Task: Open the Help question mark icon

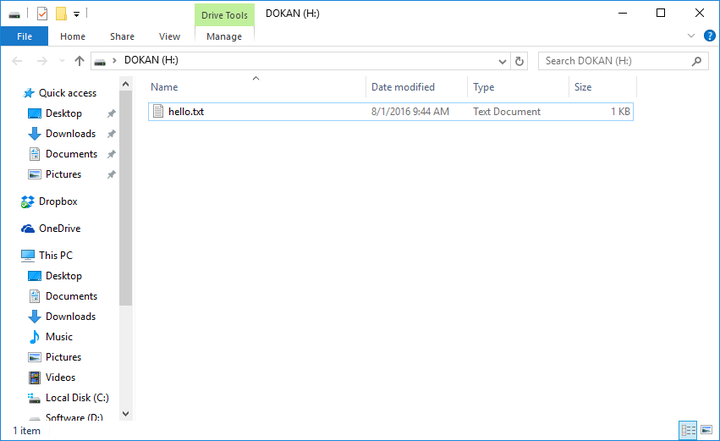Action: tap(709, 36)
